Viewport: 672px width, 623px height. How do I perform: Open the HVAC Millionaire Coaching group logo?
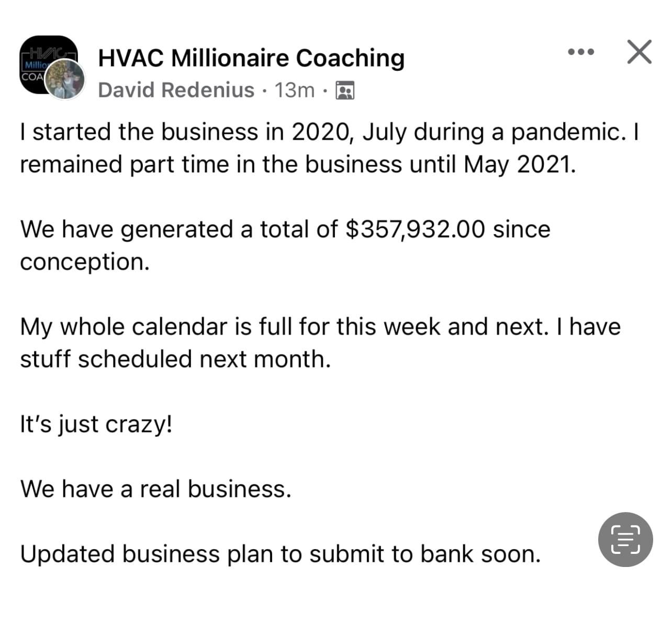(x=48, y=64)
